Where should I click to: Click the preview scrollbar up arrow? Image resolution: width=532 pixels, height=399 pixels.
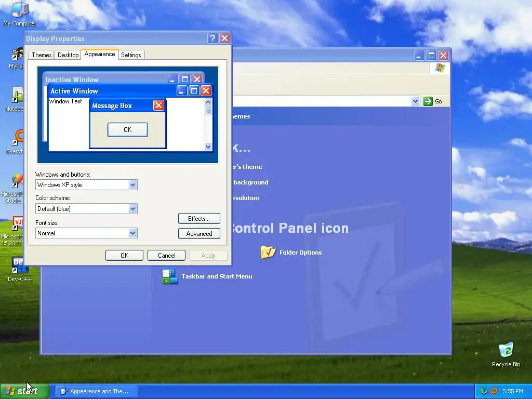tap(208, 102)
